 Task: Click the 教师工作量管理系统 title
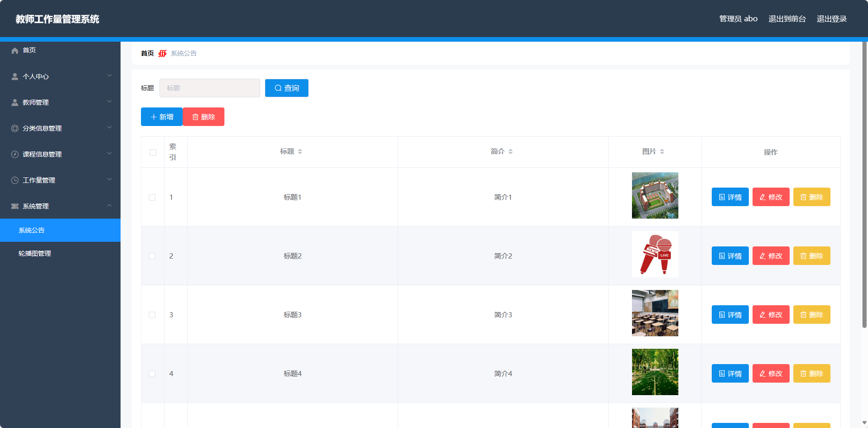[57, 19]
